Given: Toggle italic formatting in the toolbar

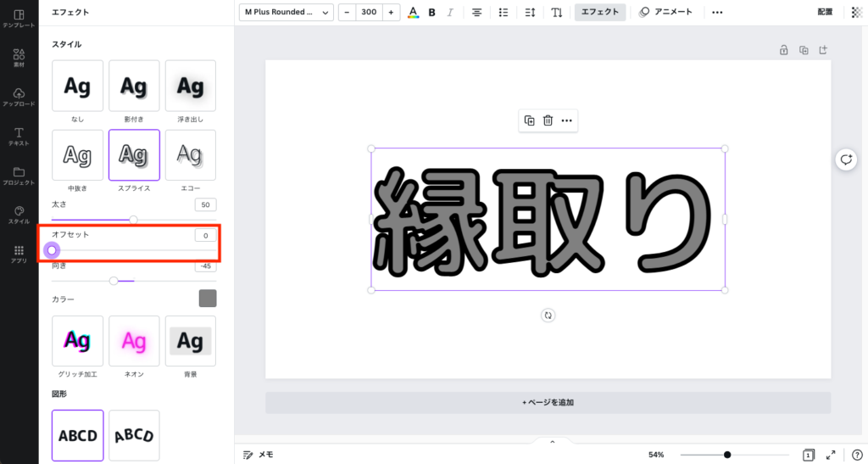Looking at the screenshot, I should 450,13.
